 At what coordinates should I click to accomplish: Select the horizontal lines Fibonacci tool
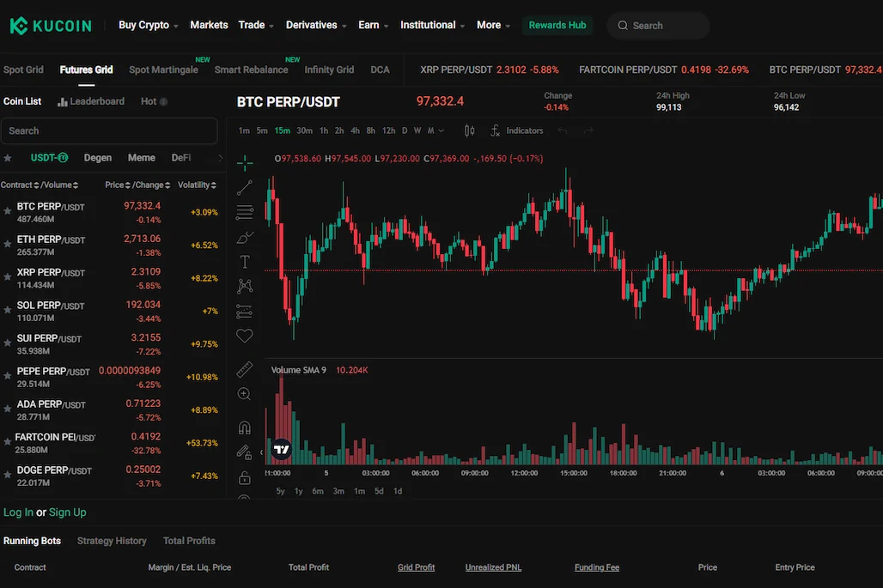[x=245, y=212]
